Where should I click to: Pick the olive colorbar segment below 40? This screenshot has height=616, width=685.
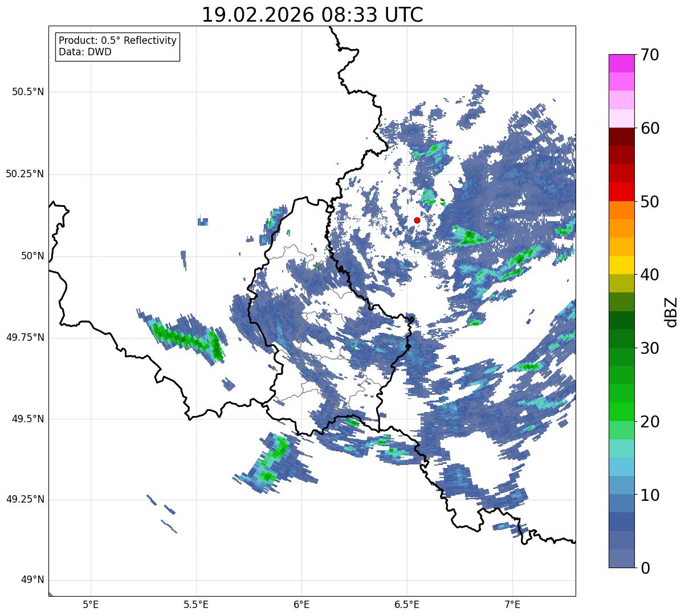click(x=622, y=283)
